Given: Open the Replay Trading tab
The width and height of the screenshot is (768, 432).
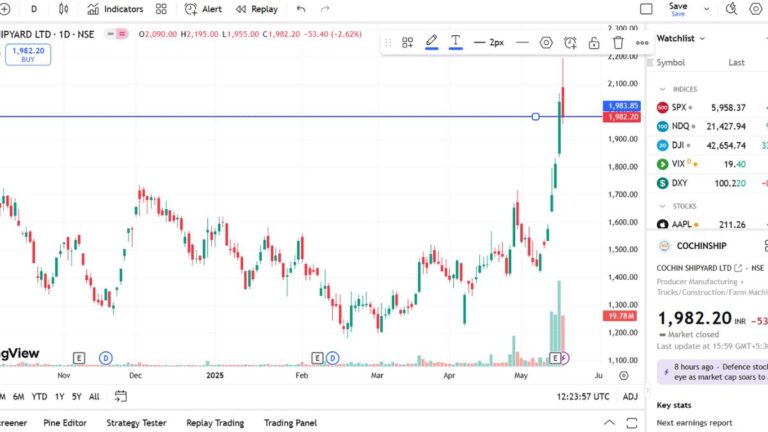Looking at the screenshot, I should [215, 423].
